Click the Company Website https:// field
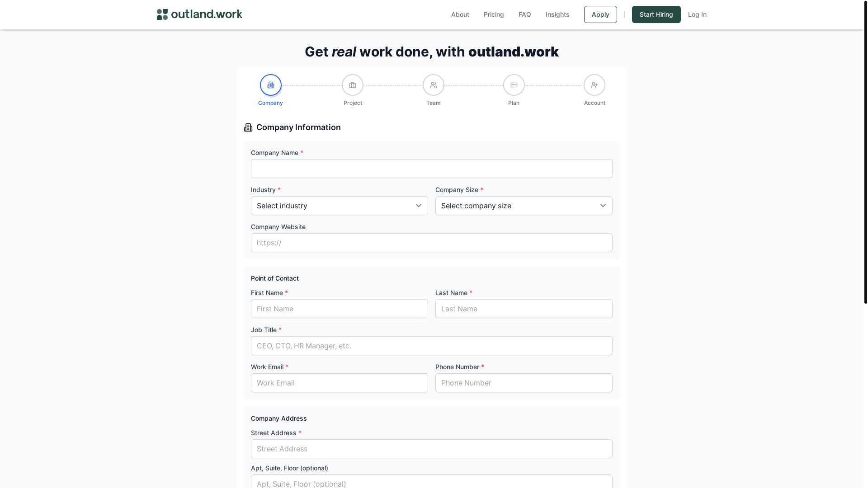 432,243
